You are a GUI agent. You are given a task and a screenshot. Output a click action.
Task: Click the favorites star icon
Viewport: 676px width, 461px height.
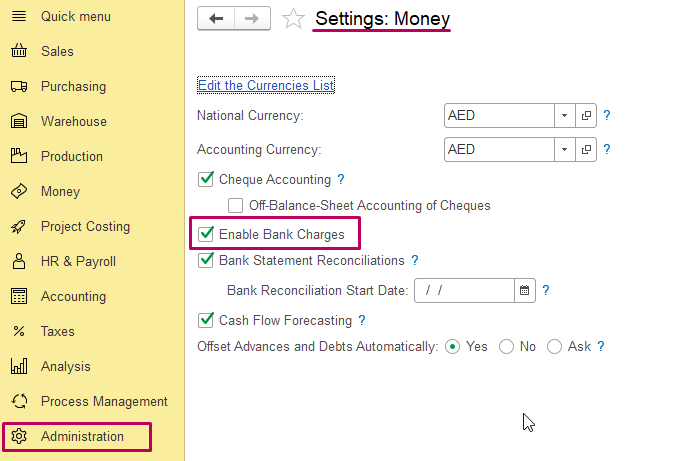coord(293,19)
